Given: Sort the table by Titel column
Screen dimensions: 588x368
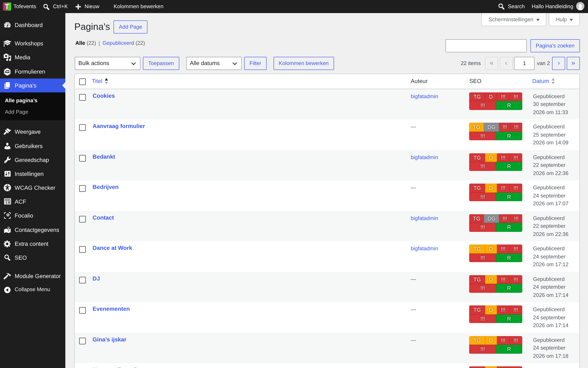Looking at the screenshot, I should [100, 81].
